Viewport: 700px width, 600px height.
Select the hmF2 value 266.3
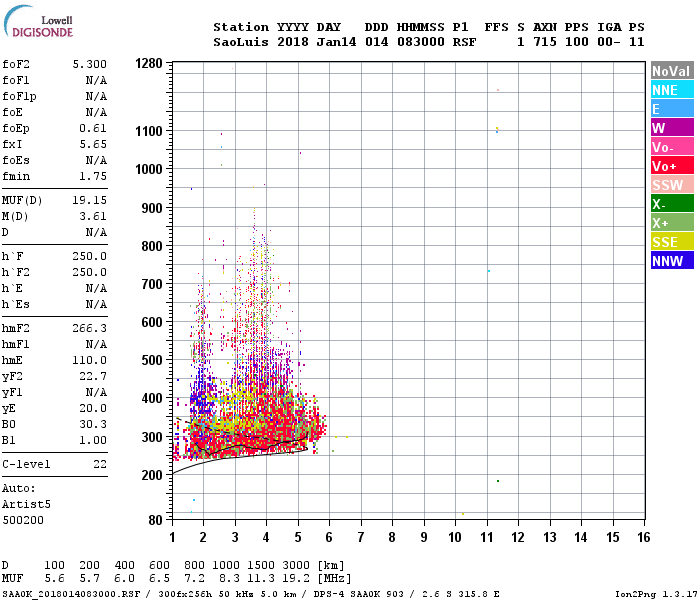click(90, 328)
